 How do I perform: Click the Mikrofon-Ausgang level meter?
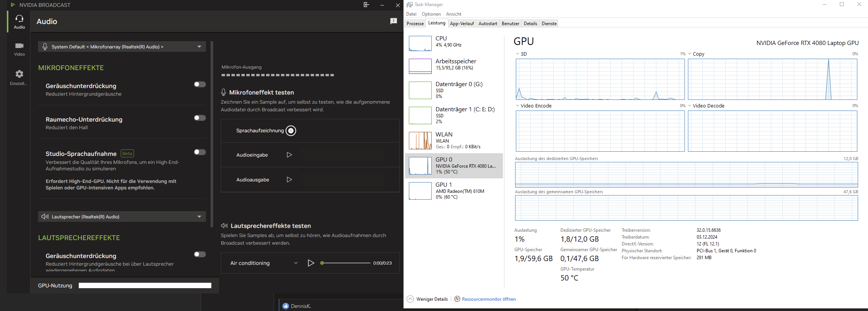click(x=278, y=75)
